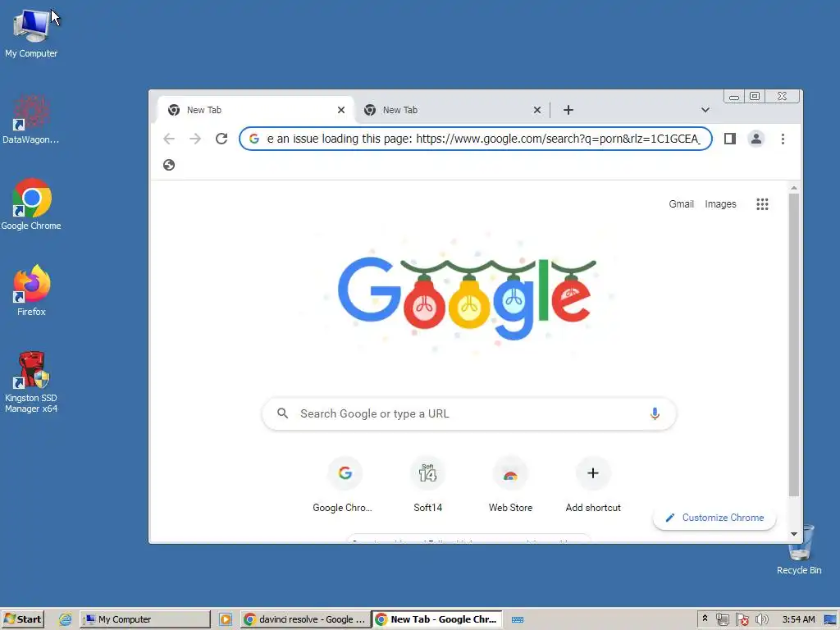
Task: Click the globe bookmark icon in bookmarks bar
Action: 169,165
